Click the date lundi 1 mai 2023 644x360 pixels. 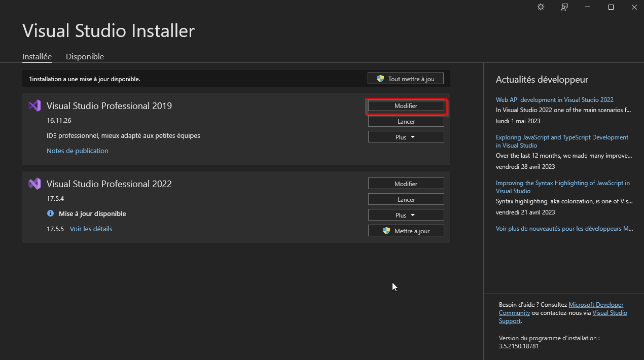click(x=518, y=121)
